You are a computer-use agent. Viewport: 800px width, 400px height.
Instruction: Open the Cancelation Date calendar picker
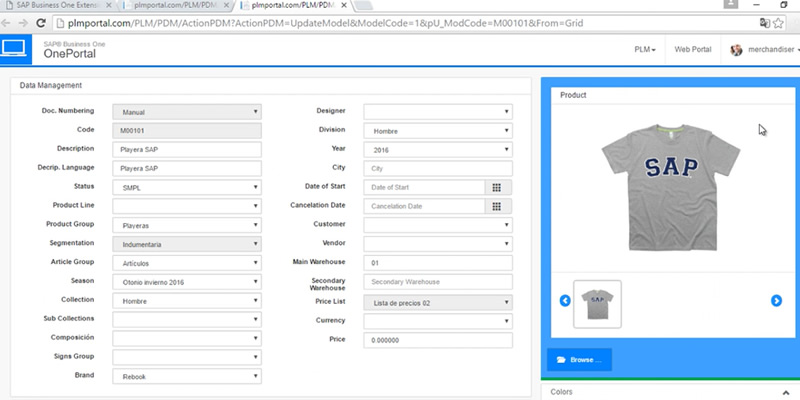click(497, 206)
